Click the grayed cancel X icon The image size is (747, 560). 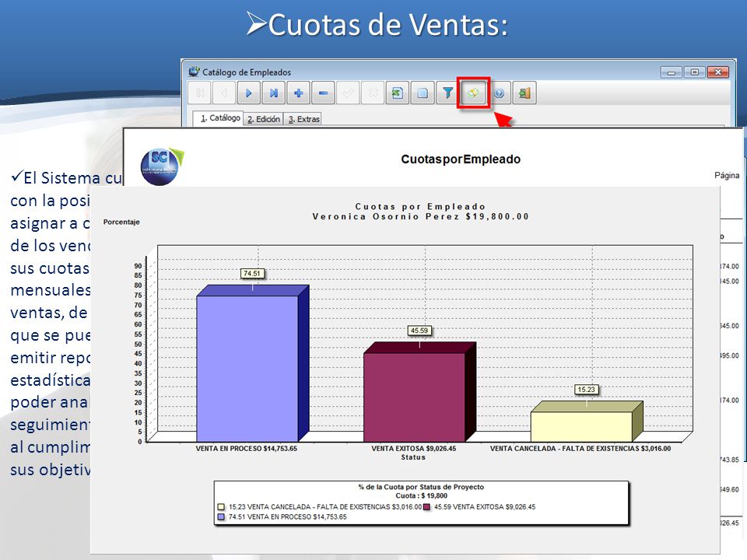(x=373, y=93)
